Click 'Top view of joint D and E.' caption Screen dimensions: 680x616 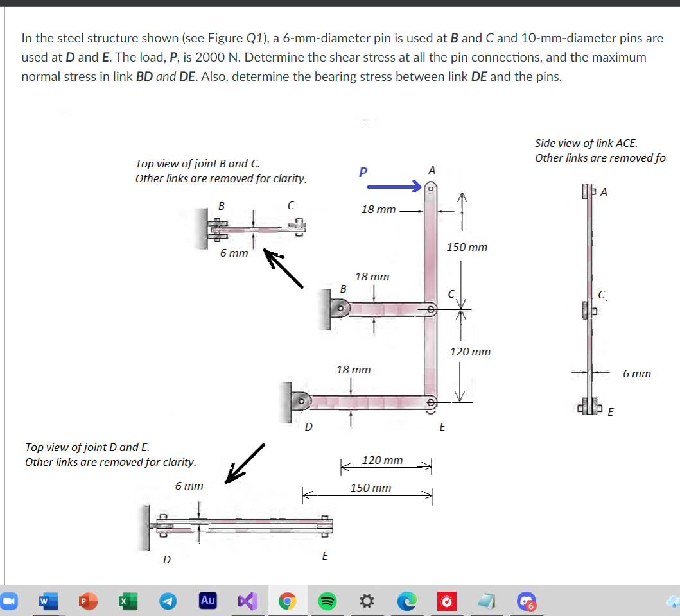coord(87,447)
